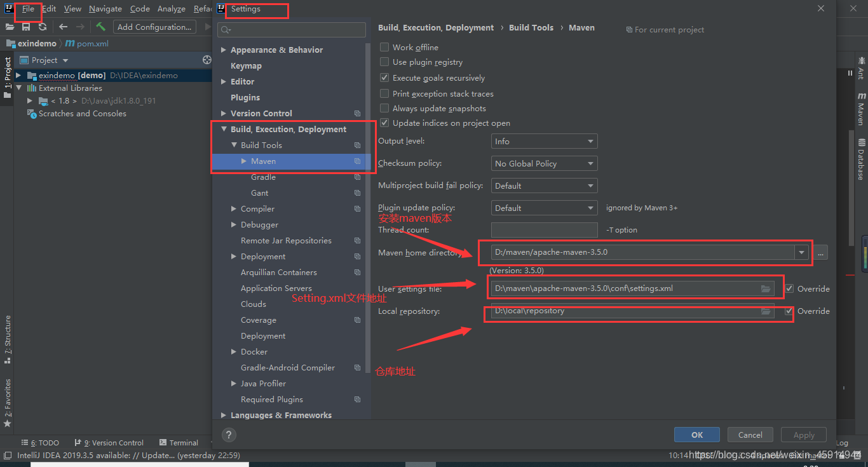
Task: Build project with the green hammer icon
Action: 100,27
